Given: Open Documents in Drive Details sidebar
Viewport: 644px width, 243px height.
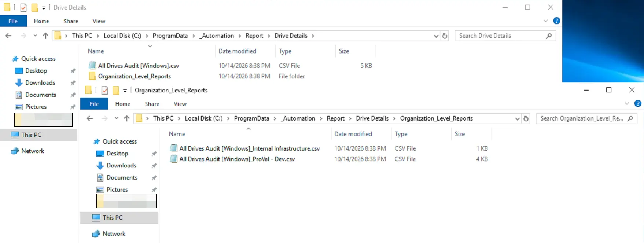Looking at the screenshot, I should 41,95.
